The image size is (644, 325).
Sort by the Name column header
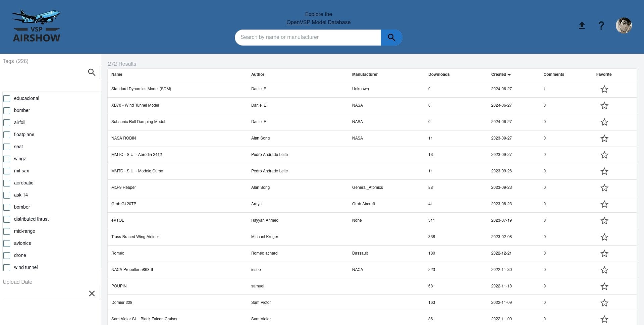117,74
